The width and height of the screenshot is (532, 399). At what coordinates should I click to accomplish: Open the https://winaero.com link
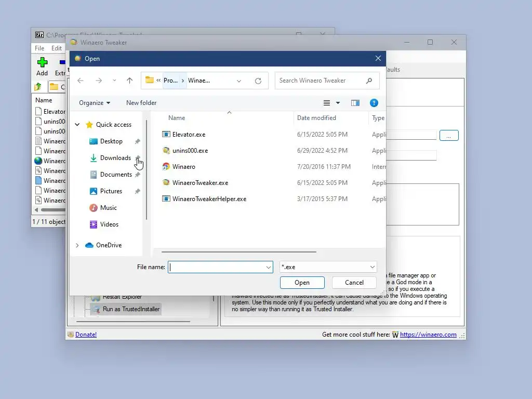pyautogui.click(x=428, y=335)
